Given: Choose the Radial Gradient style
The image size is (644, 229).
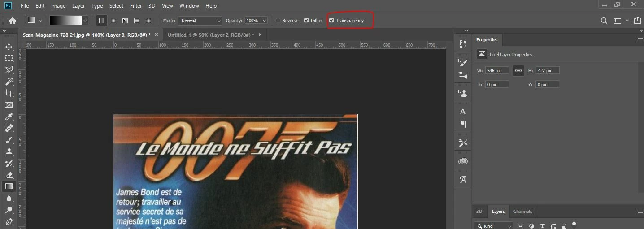Looking at the screenshot, I should [x=113, y=21].
